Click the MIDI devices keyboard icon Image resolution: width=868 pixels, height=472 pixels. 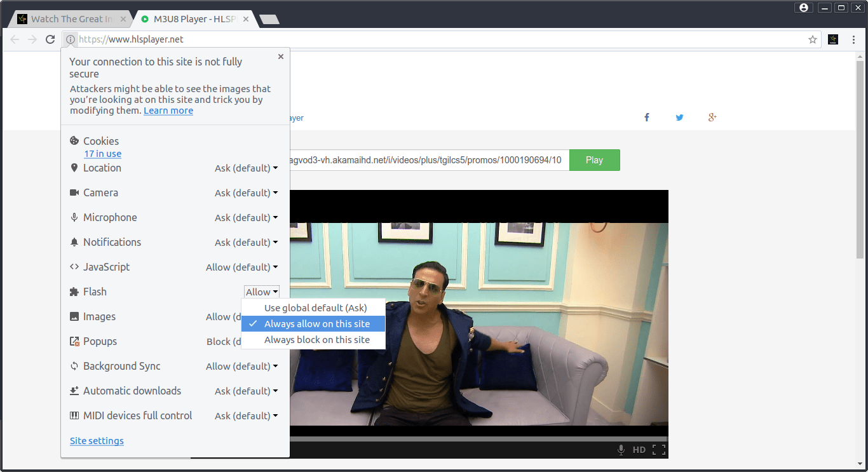pyautogui.click(x=74, y=415)
